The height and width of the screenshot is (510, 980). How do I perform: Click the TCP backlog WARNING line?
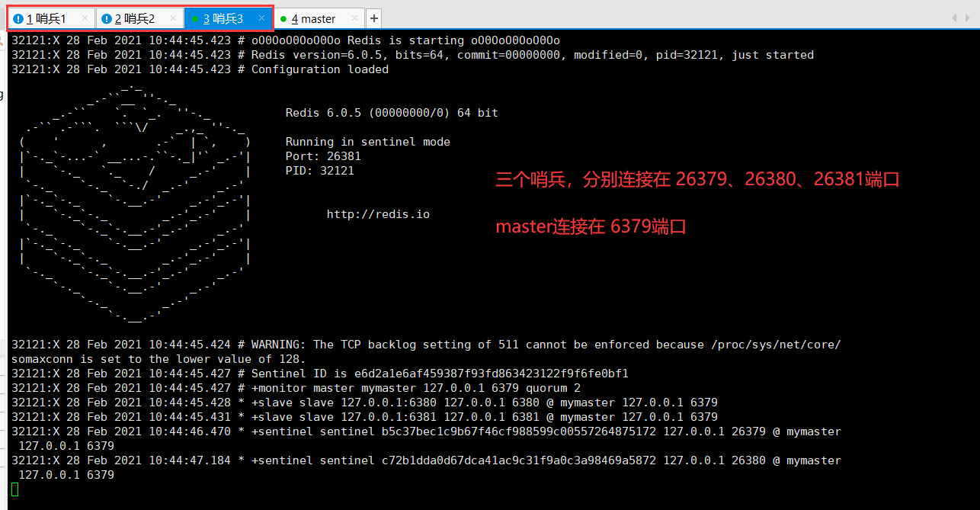pyautogui.click(x=426, y=345)
